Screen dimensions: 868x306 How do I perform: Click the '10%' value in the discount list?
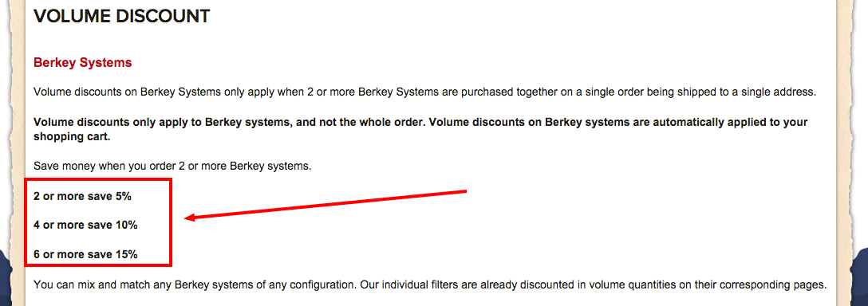click(x=126, y=226)
